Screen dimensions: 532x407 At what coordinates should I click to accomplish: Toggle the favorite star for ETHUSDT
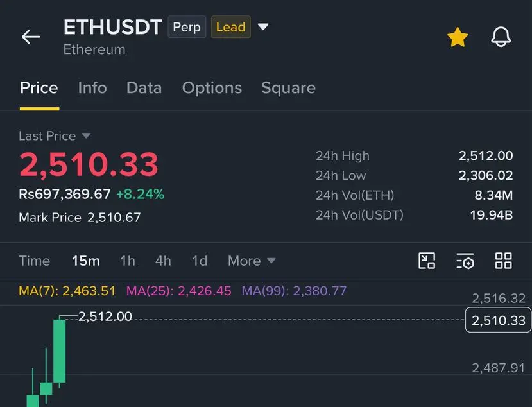pos(458,37)
